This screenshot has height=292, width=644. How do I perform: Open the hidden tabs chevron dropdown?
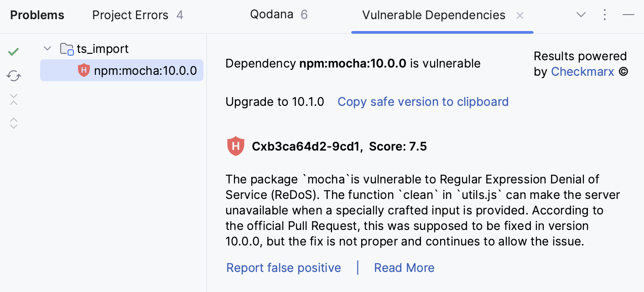pyautogui.click(x=581, y=15)
